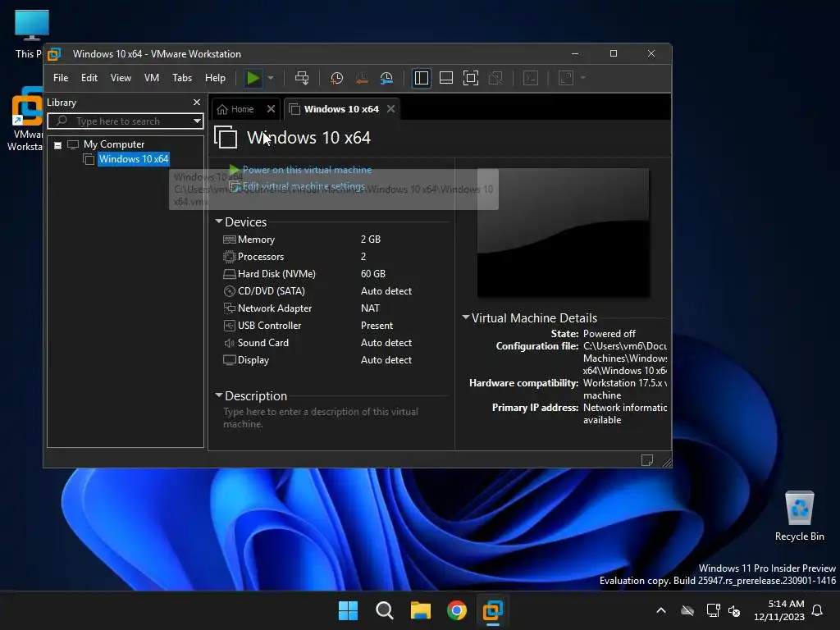840x630 pixels.
Task: Open the View menu
Action: (121, 78)
